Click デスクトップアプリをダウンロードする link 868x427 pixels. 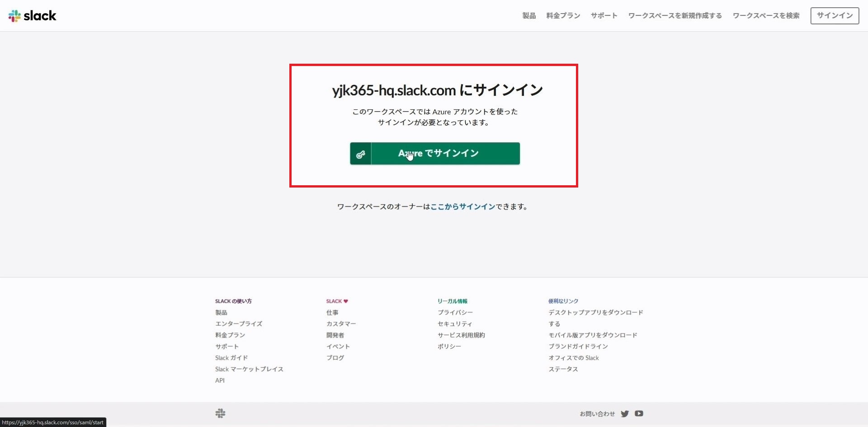tap(596, 318)
